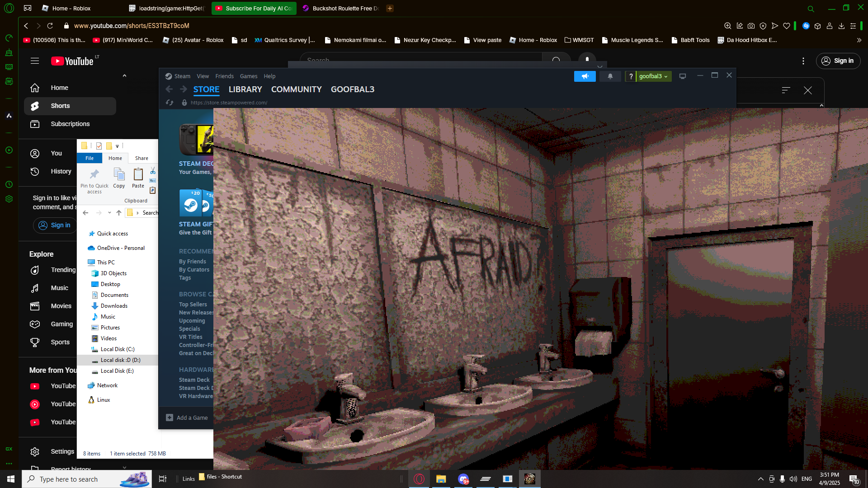Open the Shazam extension icon
Screen dimensions: 868x488
coord(806,26)
